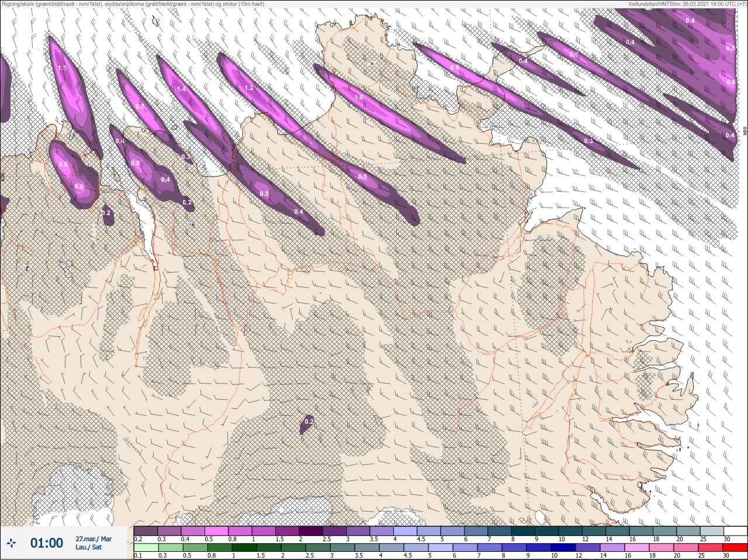This screenshot has height=560, width=748.
Task: Click the weekday label "Lau./ Sat"
Action: [88, 547]
